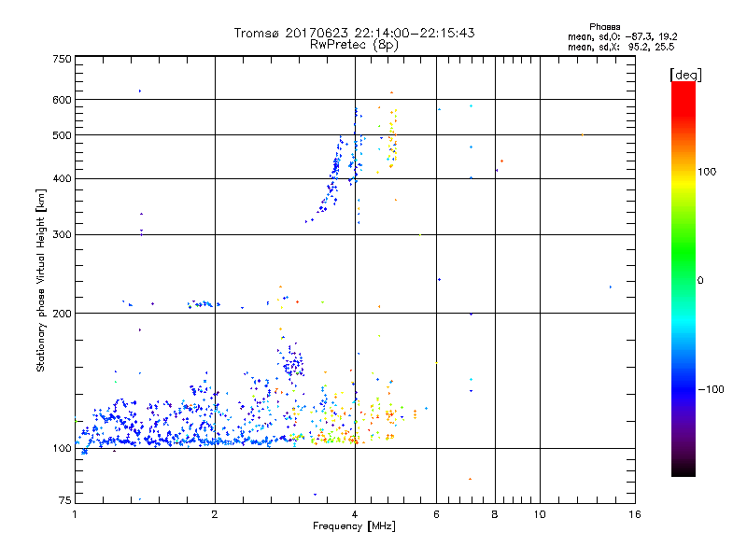Image resolution: width=747 pixels, height=560 pixels.
Task: Click the 300 tick on the height axis
Action: [x=62, y=234]
